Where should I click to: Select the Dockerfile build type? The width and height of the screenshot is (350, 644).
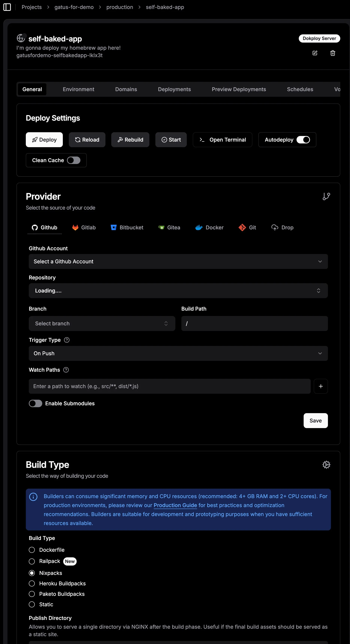pos(32,549)
